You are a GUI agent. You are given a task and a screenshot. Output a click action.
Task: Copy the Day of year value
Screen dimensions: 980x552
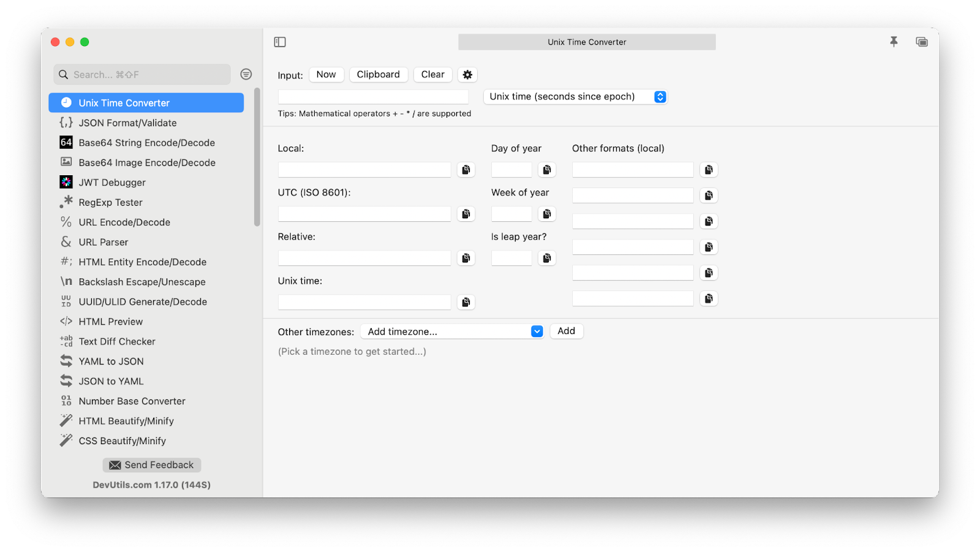[x=547, y=170]
